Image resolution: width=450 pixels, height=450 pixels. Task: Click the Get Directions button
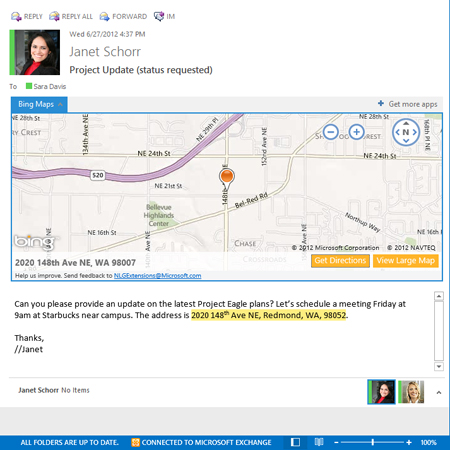[340, 261]
